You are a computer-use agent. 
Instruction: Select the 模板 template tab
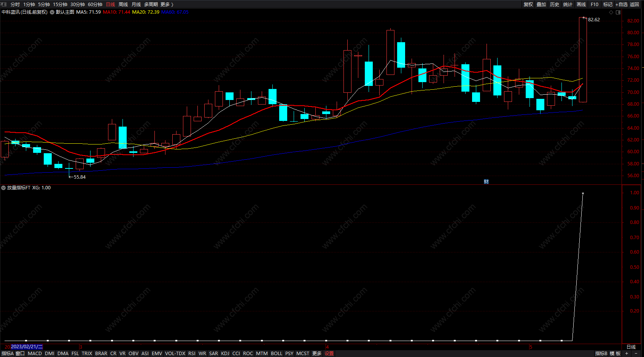tap(615, 354)
